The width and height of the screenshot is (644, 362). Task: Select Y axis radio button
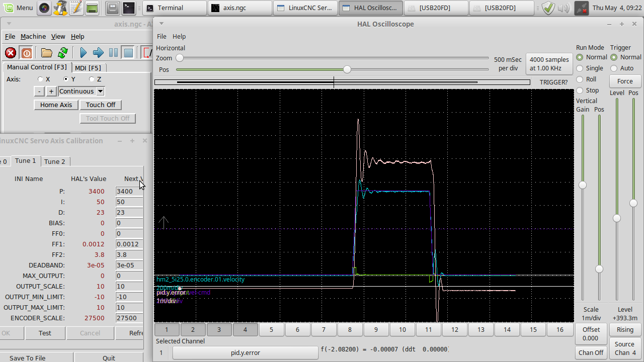coord(66,79)
